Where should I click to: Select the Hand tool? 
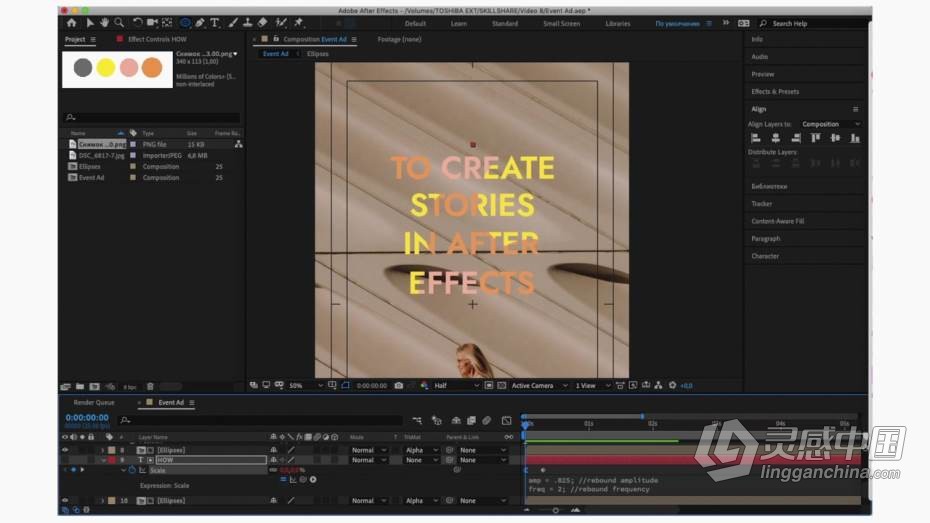pyautogui.click(x=104, y=23)
